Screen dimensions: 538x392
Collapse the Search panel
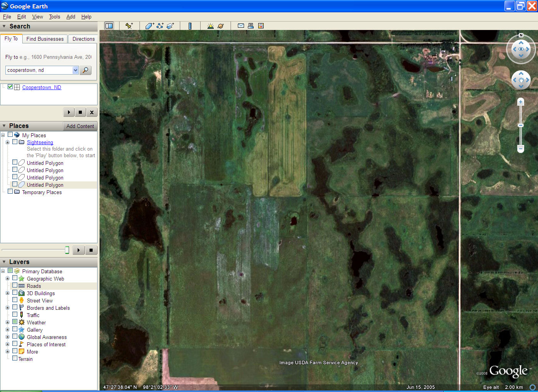[x=4, y=26]
